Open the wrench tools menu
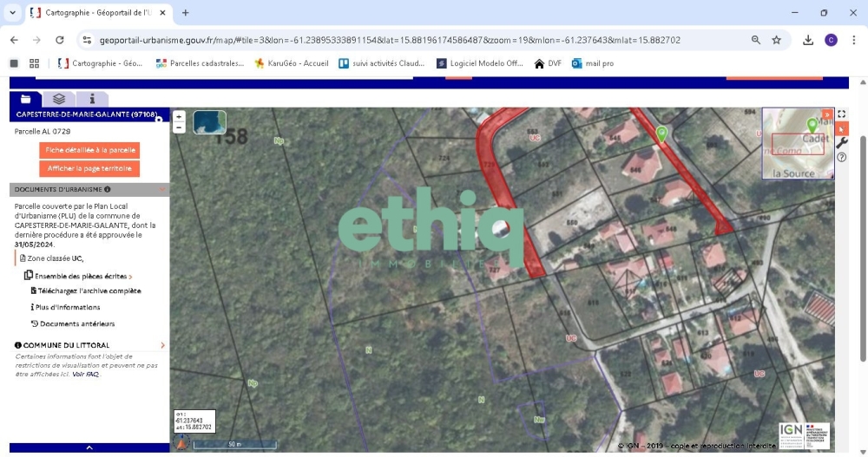 [841, 143]
